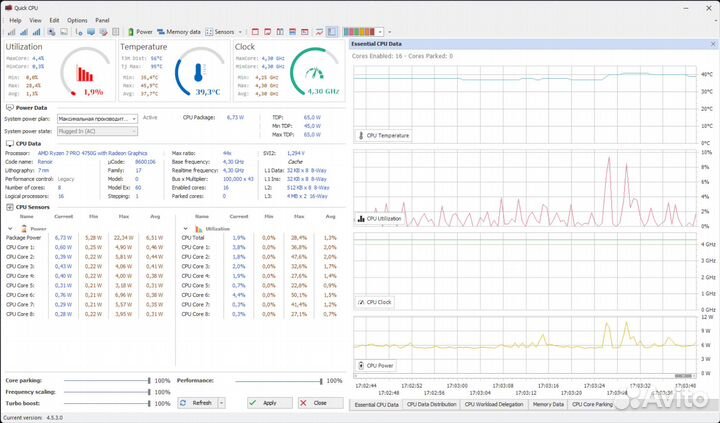Click the CPU Data section monitor icon

(x=10, y=144)
